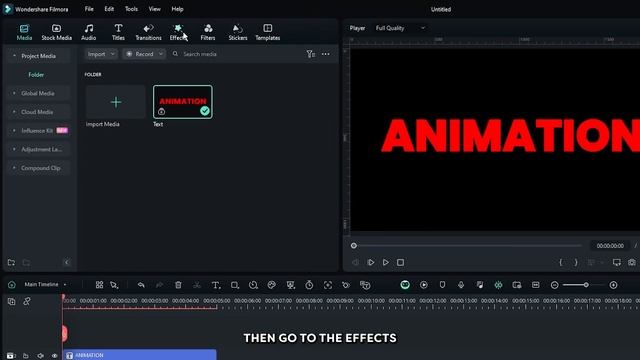Click the player timecode 00:00:00:00 field
The image size is (640, 360).
(x=610, y=246)
